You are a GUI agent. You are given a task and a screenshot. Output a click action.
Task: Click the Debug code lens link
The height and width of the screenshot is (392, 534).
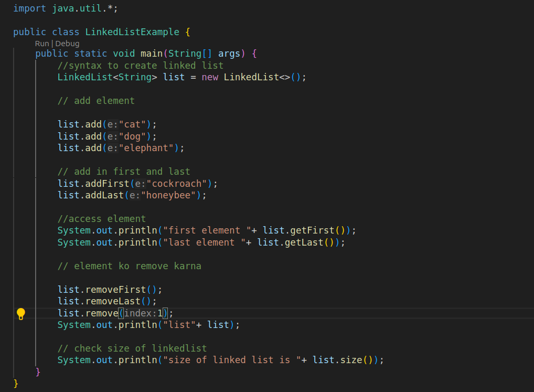(68, 44)
